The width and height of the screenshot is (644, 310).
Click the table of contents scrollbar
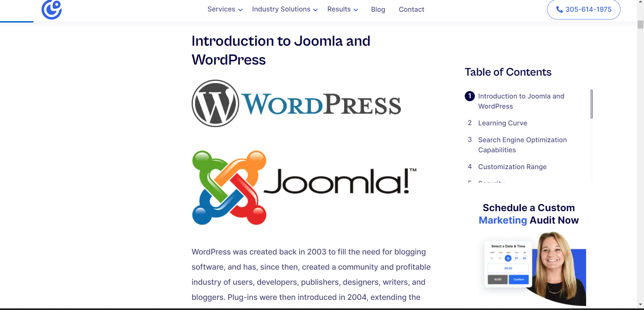592,104
